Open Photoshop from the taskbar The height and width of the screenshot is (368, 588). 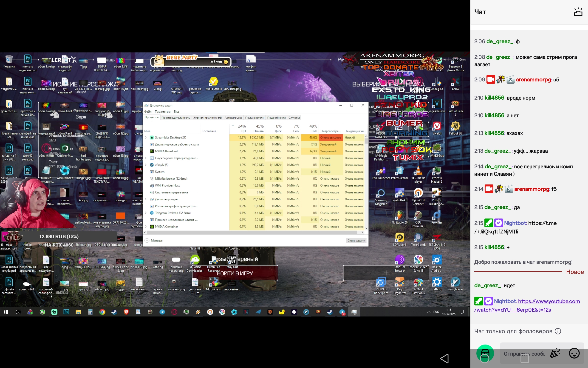66,312
